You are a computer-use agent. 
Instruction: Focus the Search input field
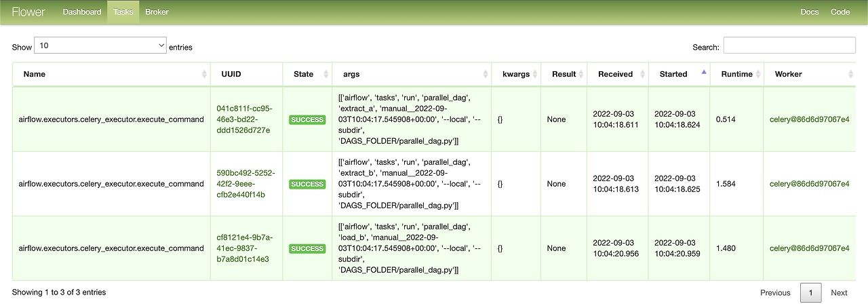(789, 45)
